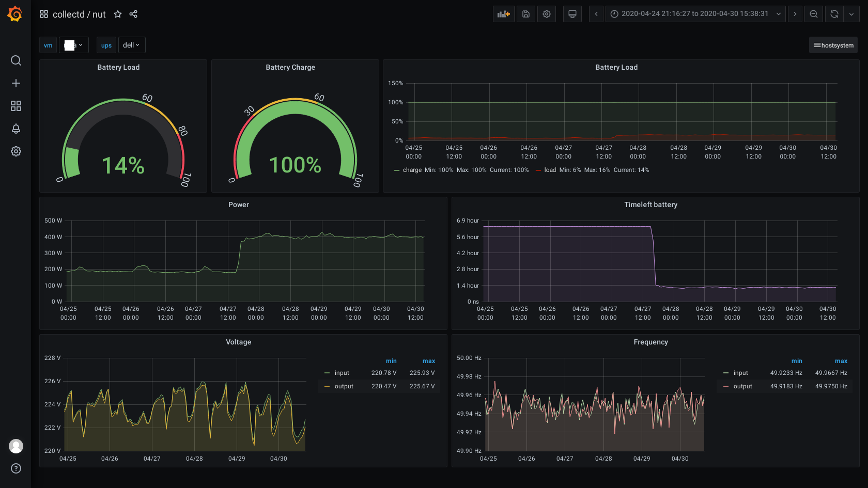This screenshot has width=868, height=488.
Task: Pick the input color swatch in Frequency legend
Action: click(x=726, y=373)
